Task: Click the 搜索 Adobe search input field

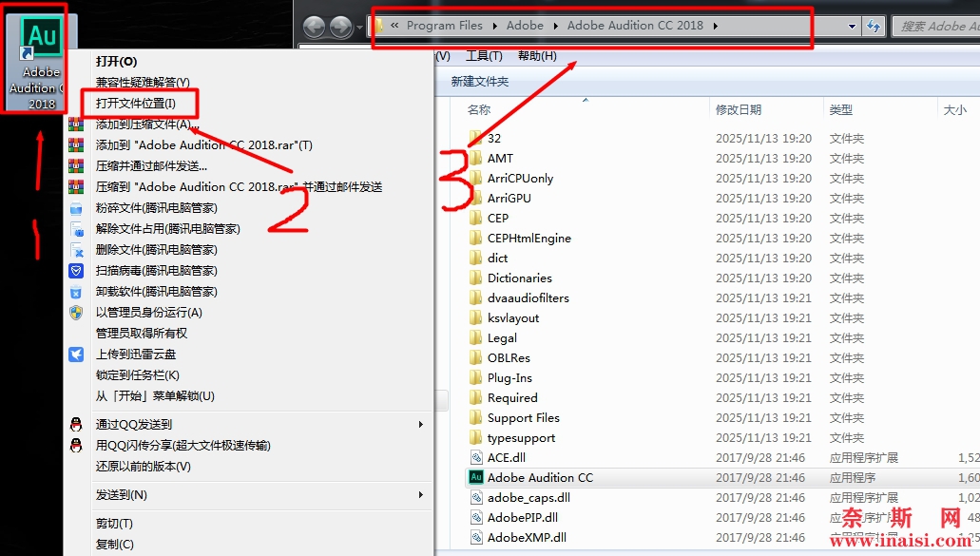Action: click(x=936, y=27)
